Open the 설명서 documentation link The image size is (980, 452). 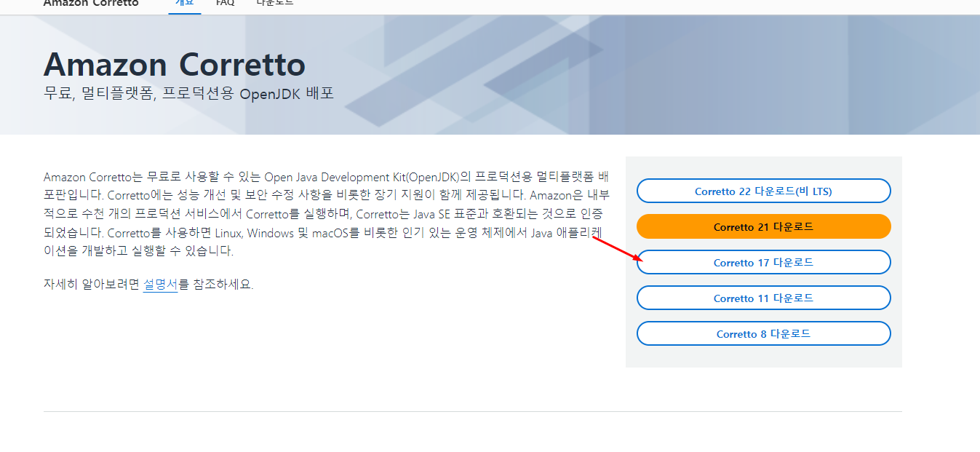point(160,285)
